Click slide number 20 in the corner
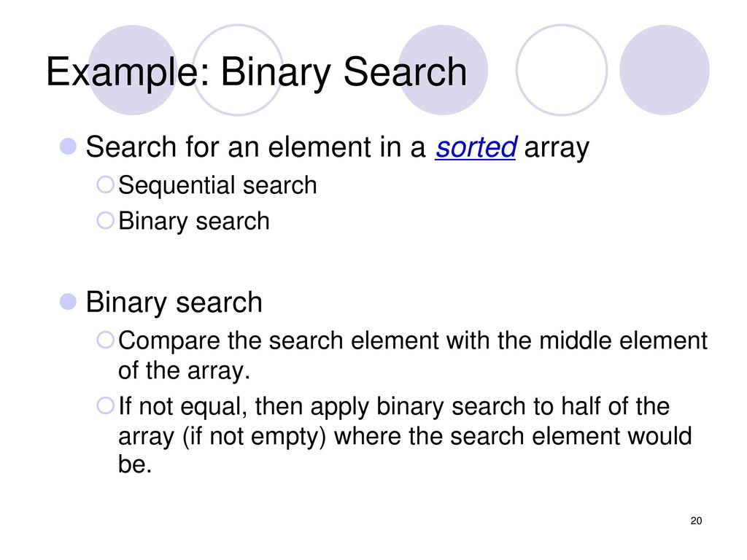 tap(696, 521)
